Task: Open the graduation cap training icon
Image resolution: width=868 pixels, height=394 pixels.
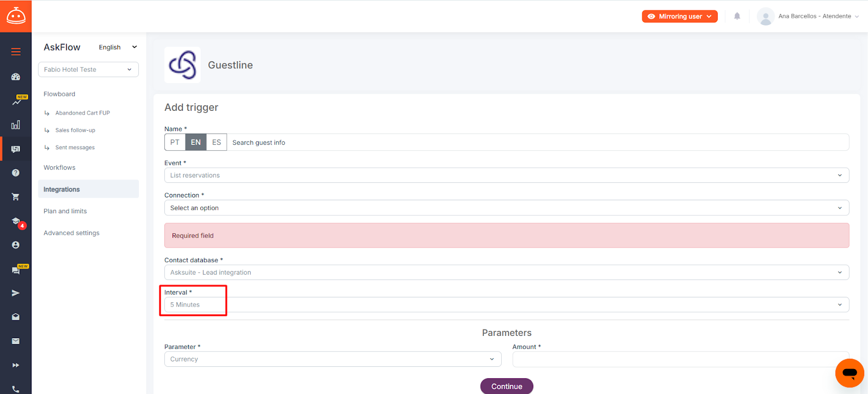Action: coord(16,221)
